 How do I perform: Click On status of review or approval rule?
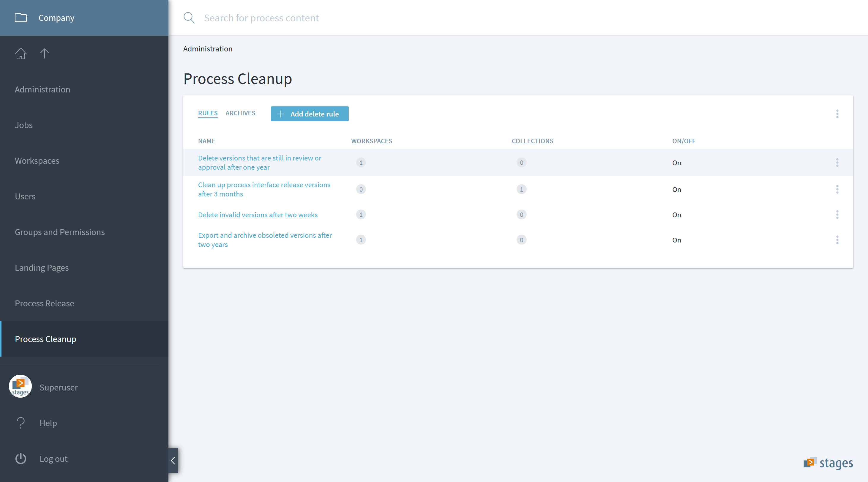click(x=676, y=163)
